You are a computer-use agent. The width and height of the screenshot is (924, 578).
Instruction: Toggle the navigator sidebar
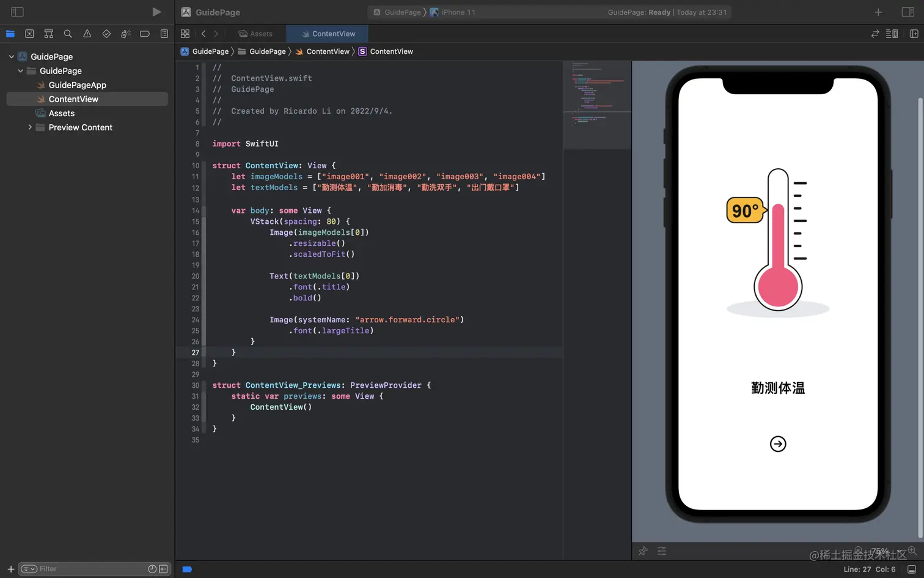click(x=17, y=12)
